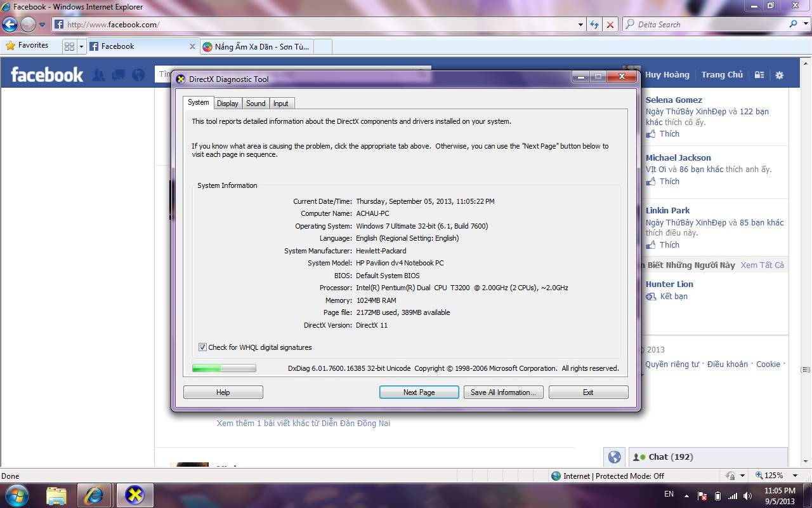The height and width of the screenshot is (508, 812).
Task: Open Facebook friend requests icon
Action: point(98,75)
